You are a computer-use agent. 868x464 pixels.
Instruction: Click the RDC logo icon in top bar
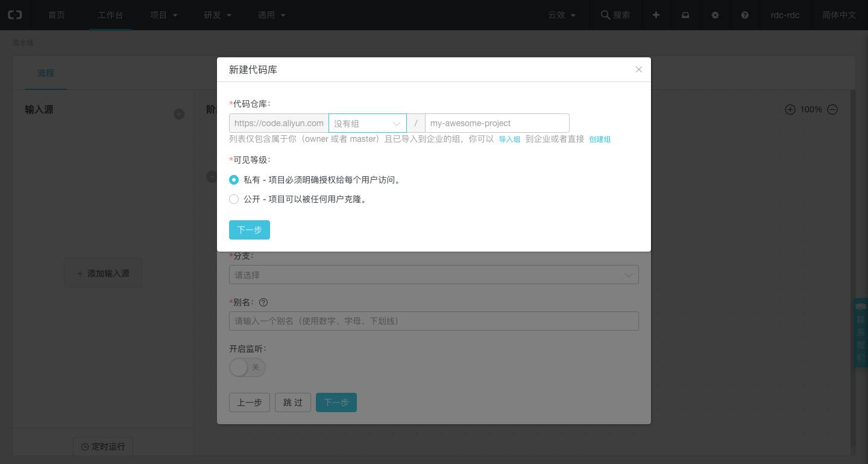pos(15,15)
